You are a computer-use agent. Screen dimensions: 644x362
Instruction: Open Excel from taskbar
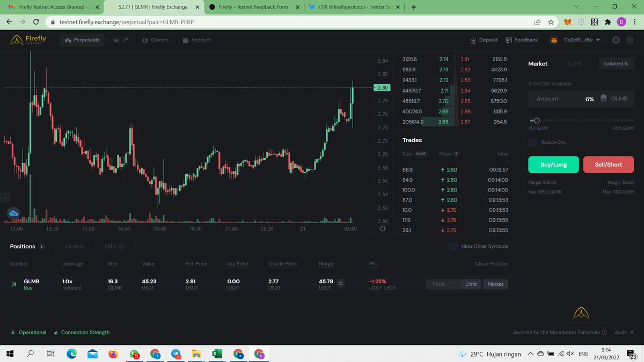[x=217, y=354]
